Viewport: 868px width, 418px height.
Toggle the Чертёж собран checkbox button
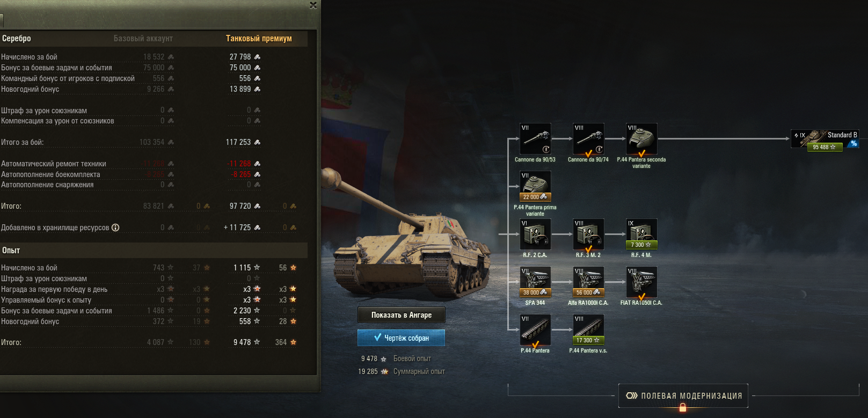(x=402, y=338)
